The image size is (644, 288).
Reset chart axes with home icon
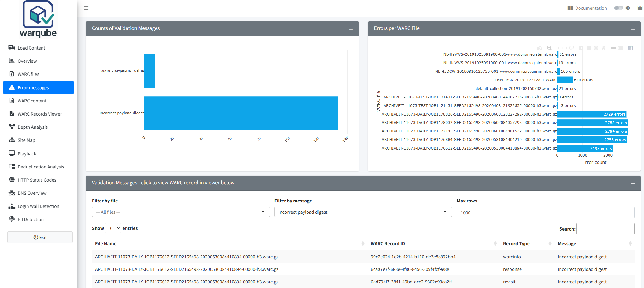click(x=603, y=48)
